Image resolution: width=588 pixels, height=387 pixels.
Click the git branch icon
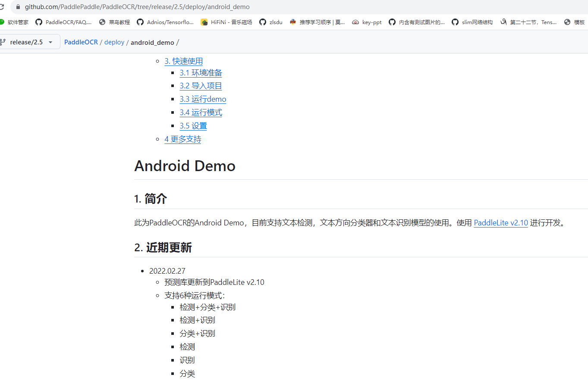point(3,42)
